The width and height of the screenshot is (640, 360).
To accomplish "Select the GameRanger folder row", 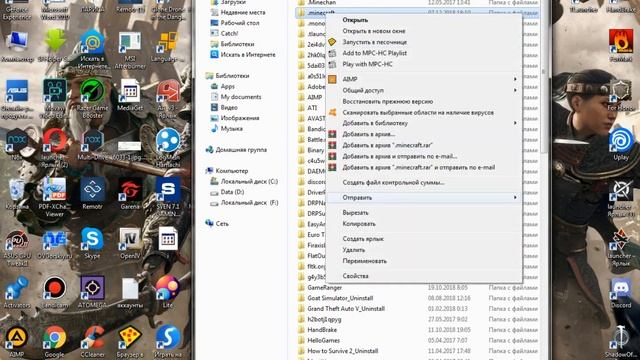I will pos(417,288).
